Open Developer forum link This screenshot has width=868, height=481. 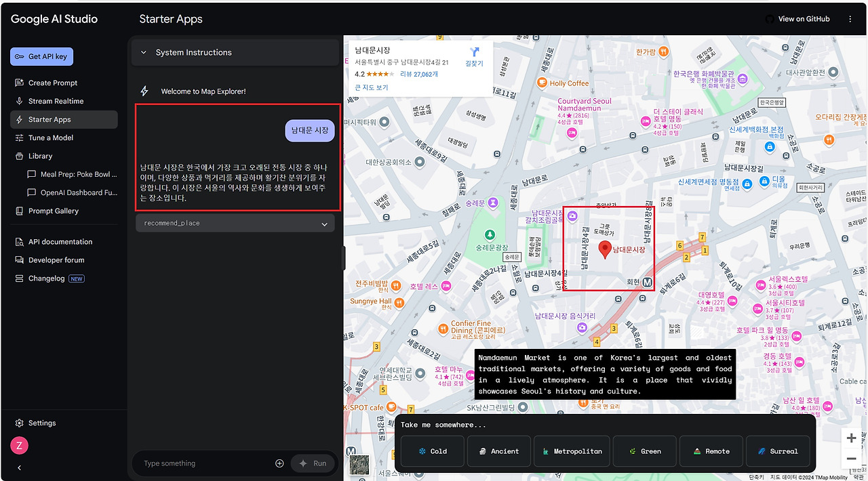click(x=56, y=260)
